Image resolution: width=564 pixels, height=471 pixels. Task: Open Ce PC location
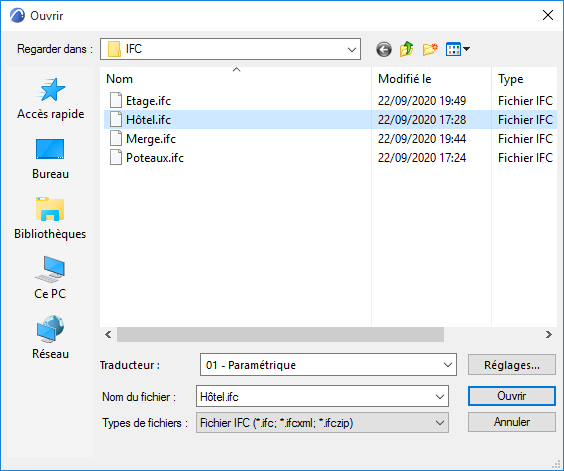pyautogui.click(x=50, y=278)
